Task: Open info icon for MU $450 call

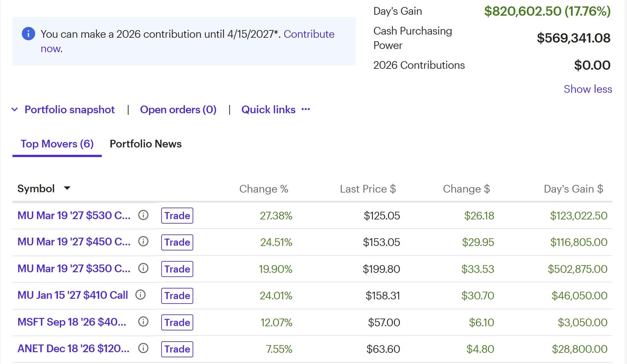Action: [143, 241]
